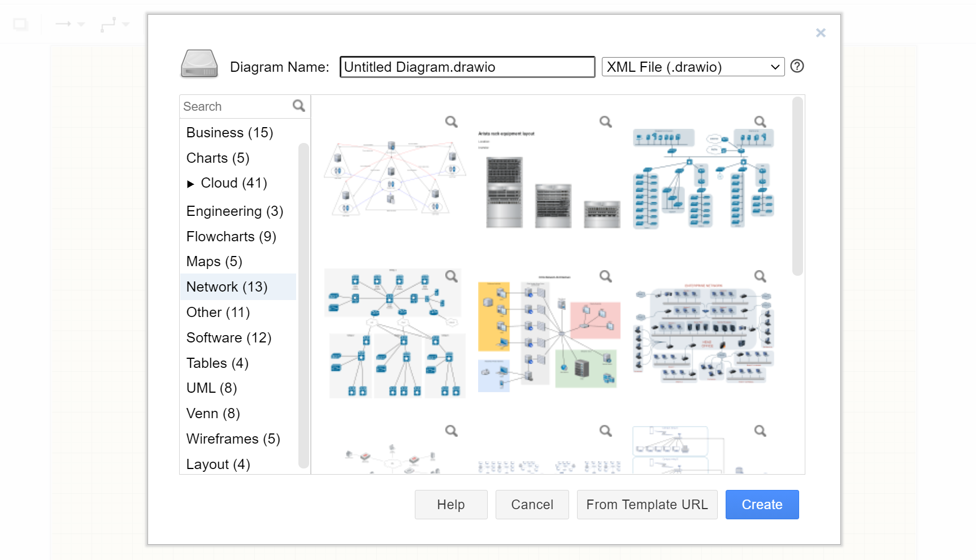Click the template search field

pos(236,106)
